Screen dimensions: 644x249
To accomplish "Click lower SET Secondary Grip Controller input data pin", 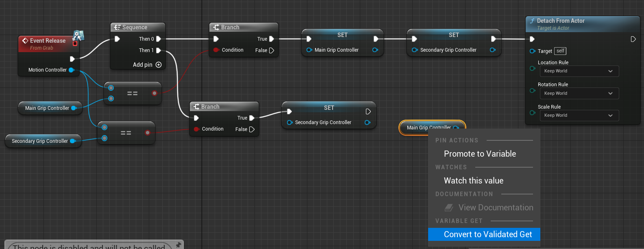I will pos(290,122).
